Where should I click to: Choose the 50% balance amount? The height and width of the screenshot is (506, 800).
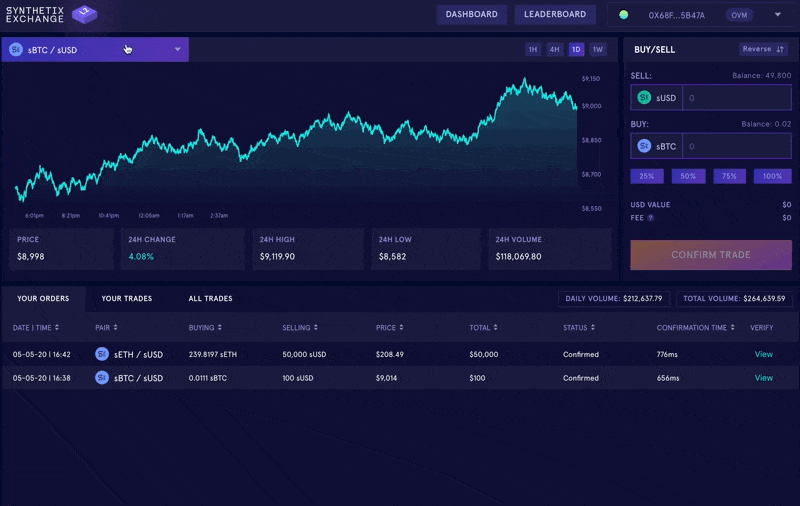(688, 176)
